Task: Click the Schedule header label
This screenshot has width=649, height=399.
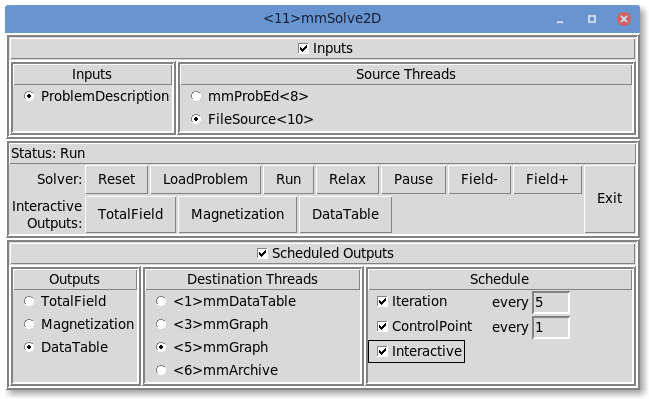Action: coord(499,279)
